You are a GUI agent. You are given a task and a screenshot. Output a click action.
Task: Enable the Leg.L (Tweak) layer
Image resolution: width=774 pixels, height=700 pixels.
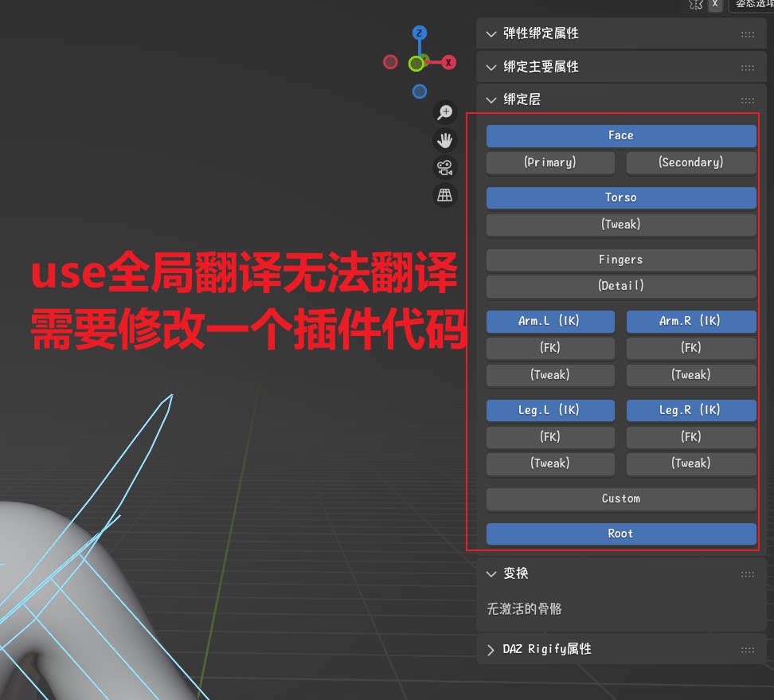[x=550, y=464]
